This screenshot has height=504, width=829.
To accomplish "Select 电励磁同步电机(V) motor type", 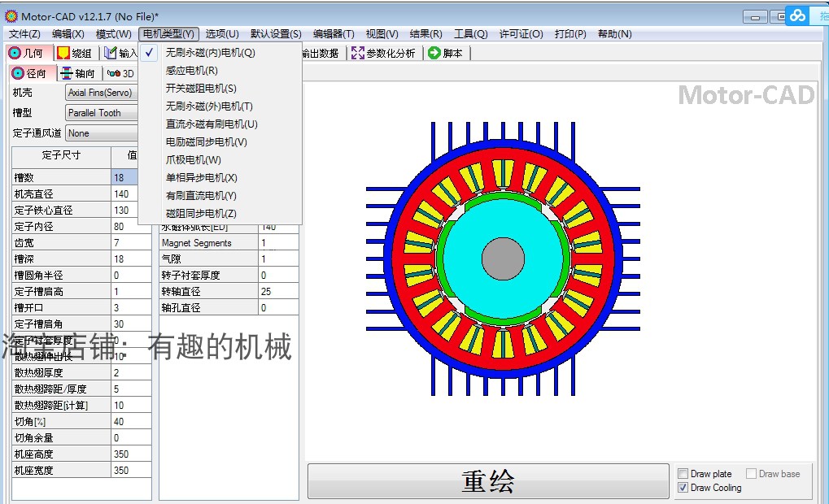I will pyautogui.click(x=220, y=142).
